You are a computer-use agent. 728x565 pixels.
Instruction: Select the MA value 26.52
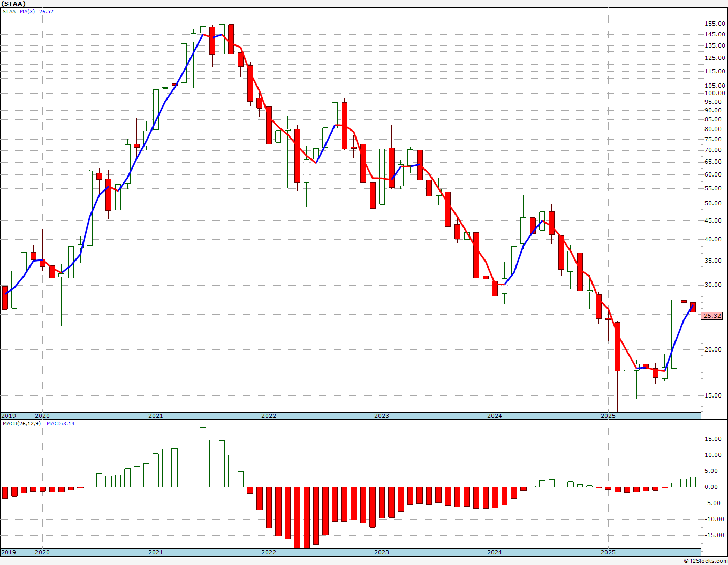point(46,12)
